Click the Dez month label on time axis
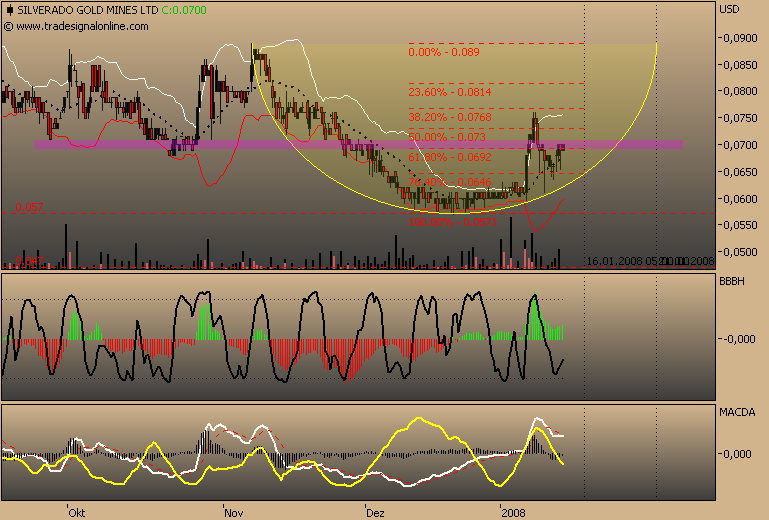 (x=375, y=513)
